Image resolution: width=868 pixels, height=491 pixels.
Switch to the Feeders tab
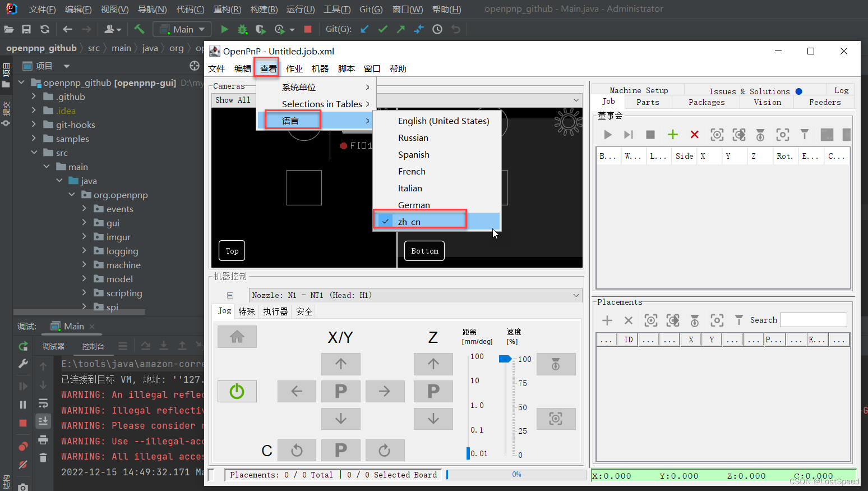(825, 102)
